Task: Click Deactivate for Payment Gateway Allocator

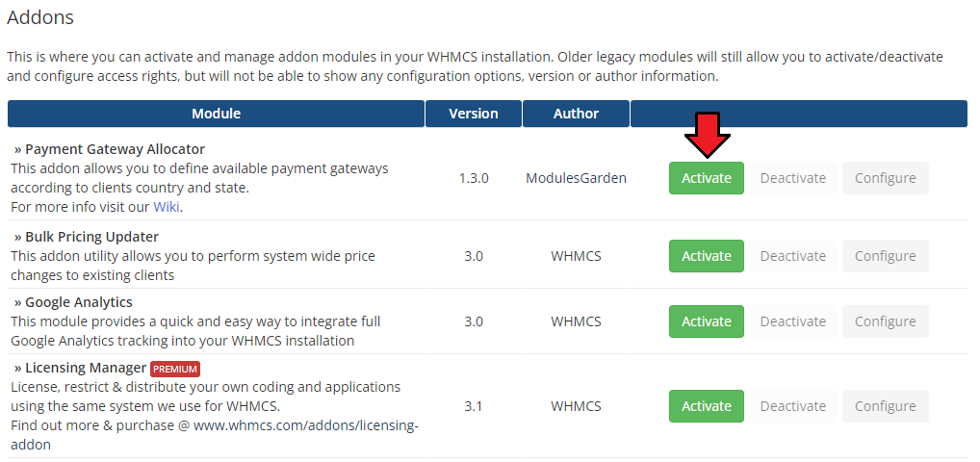Action: click(x=792, y=178)
